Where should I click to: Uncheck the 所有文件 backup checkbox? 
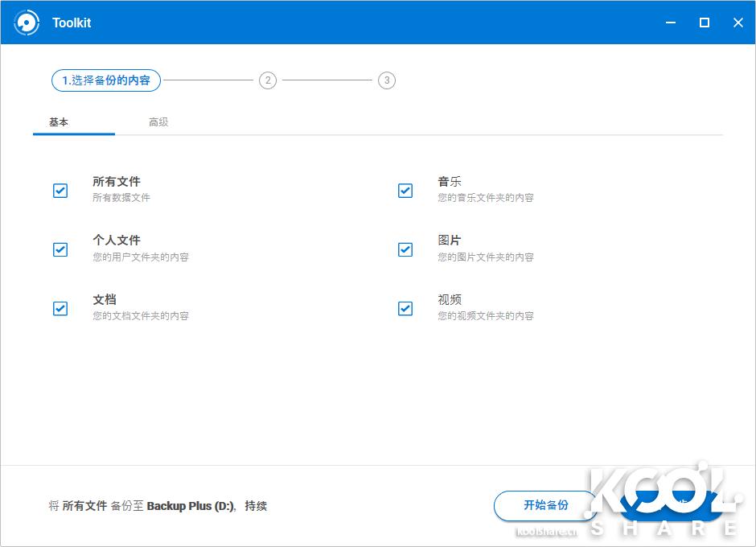pos(60,190)
